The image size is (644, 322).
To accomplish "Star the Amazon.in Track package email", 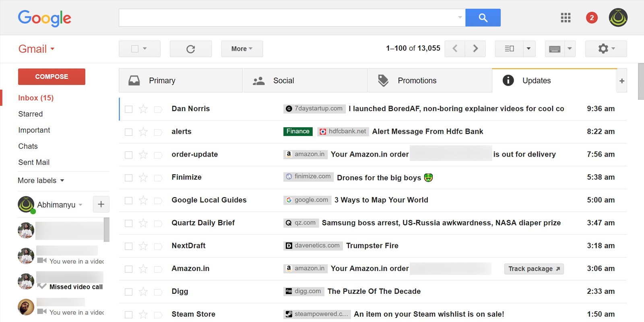I will click(143, 269).
